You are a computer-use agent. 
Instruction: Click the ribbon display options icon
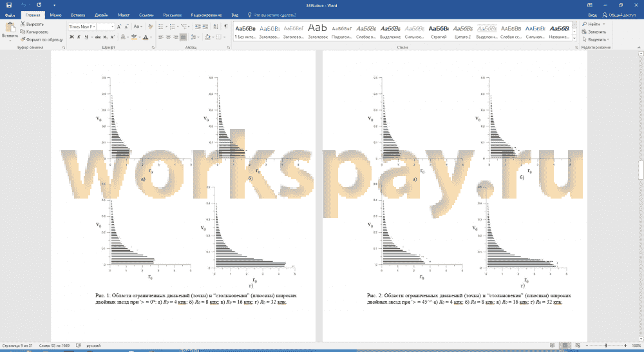tap(590, 5)
